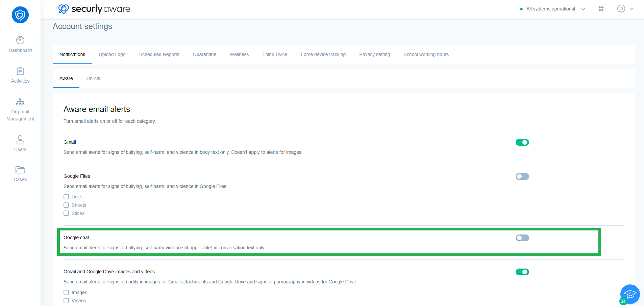Viewport: 644px width, 306px height.
Task: Click the 24 notification badge on help widget
Action: coord(623,301)
